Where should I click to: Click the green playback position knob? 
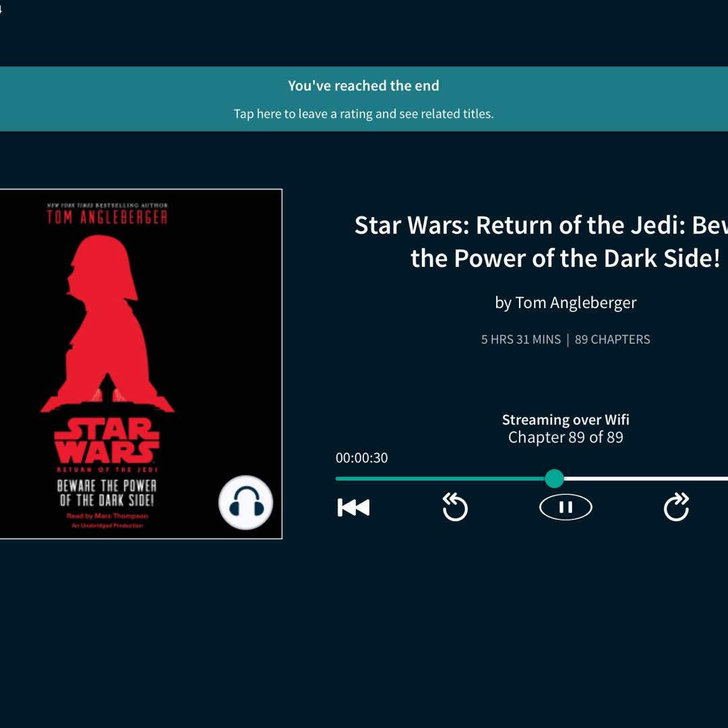(554, 479)
